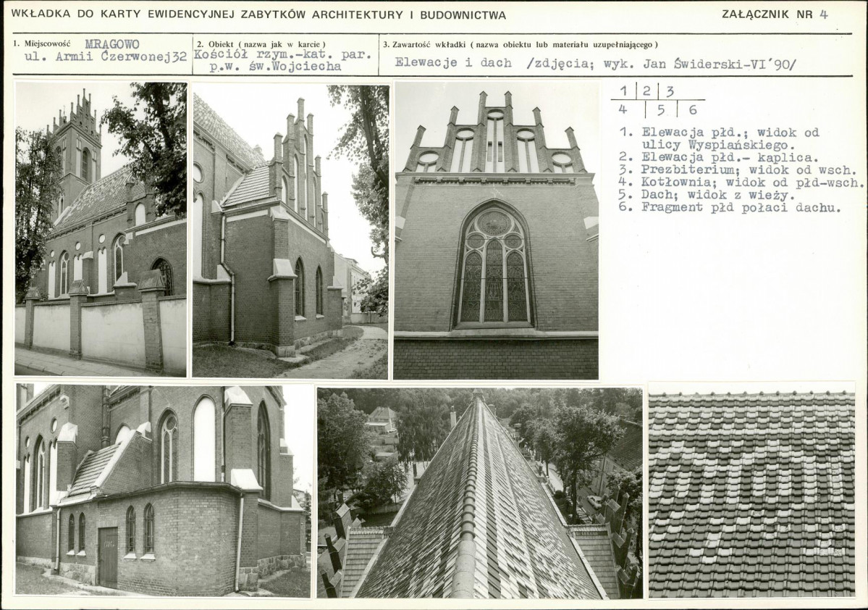868x610 pixels.
Task: Click caption '3. Prezbiterium; widok od wsch.'
Action: point(738,170)
